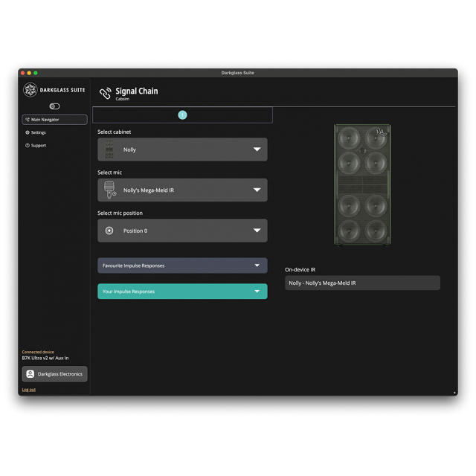Open Main Navigator in the sidebar
476x476 pixels.
pyautogui.click(x=54, y=120)
